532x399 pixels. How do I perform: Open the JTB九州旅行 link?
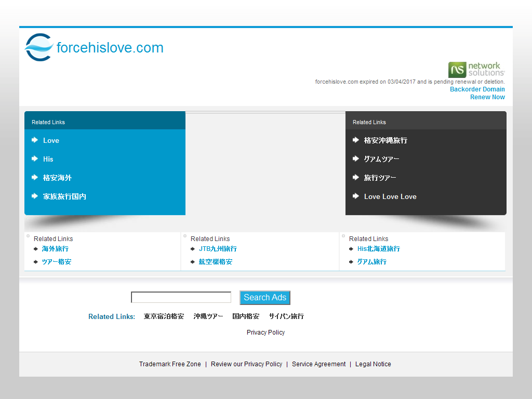click(218, 249)
